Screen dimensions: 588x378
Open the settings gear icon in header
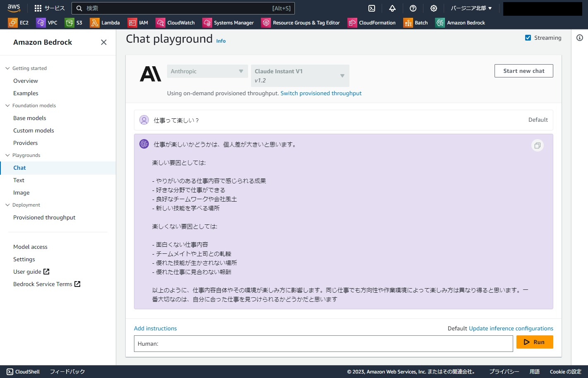click(x=434, y=8)
